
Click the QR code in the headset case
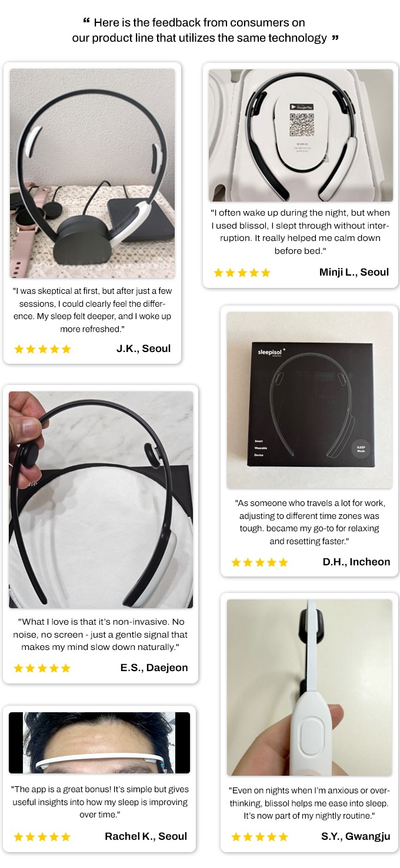pos(300,127)
